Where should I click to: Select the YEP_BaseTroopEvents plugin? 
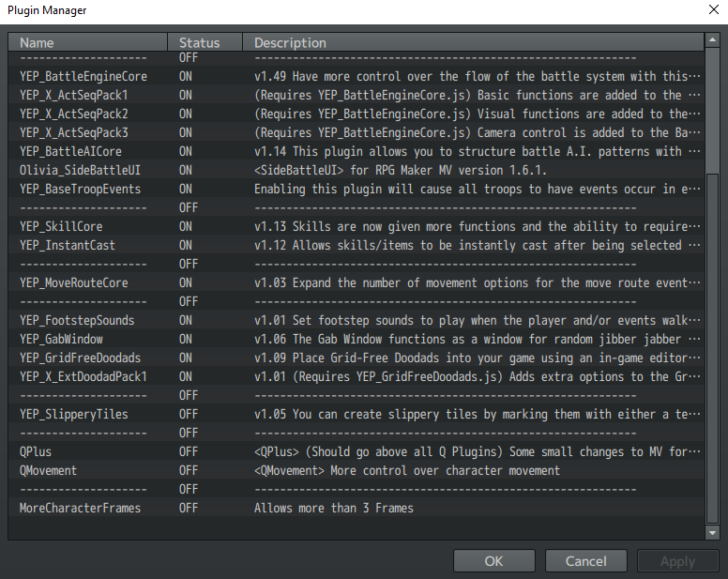pos(356,189)
